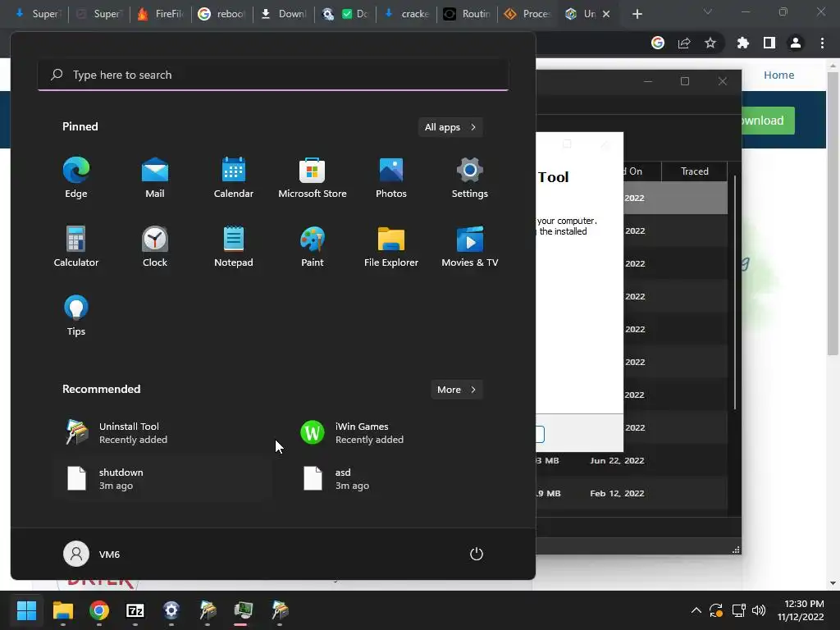
Task: Launch Movies & TV
Action: pyautogui.click(x=470, y=247)
